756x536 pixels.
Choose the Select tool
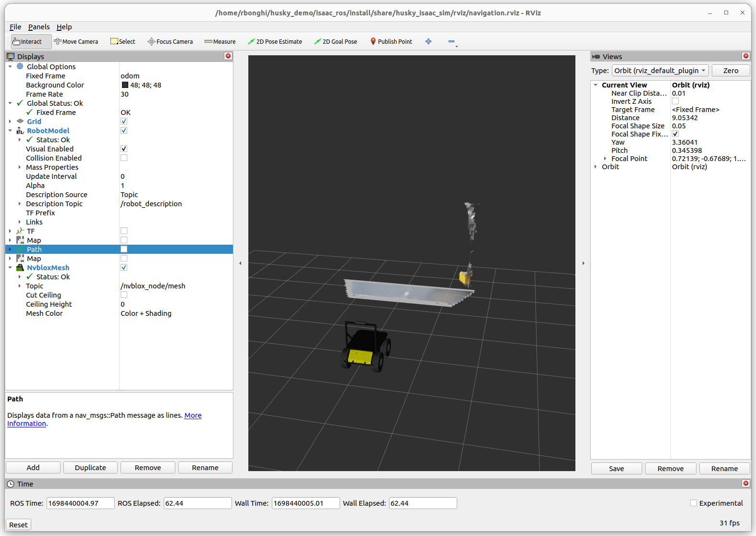[x=123, y=41]
